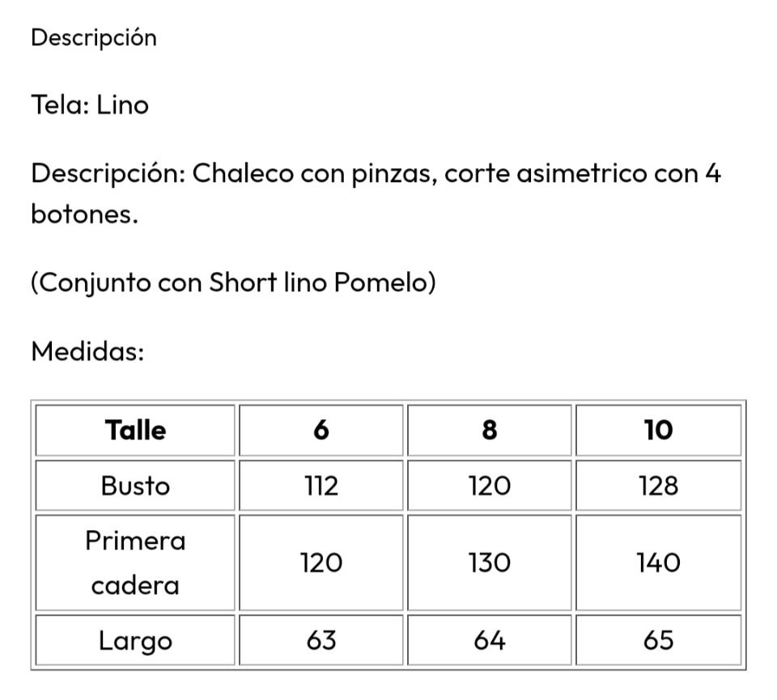Select the Primera cadera row label

point(135,562)
